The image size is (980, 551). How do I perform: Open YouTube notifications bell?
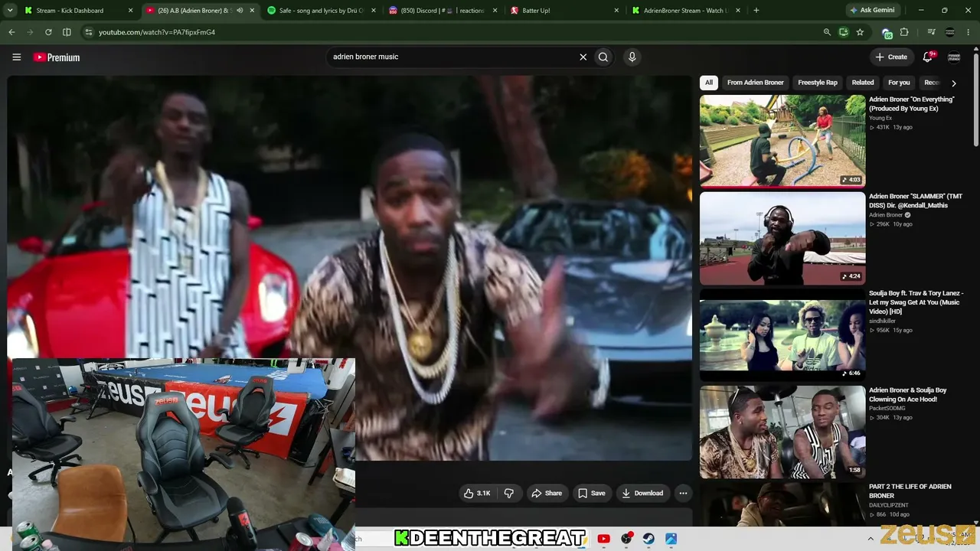click(x=928, y=57)
